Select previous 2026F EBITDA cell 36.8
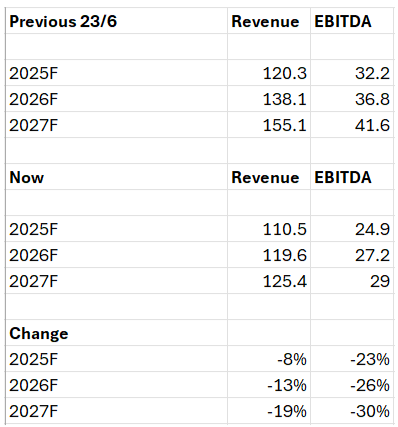Image resolution: width=398 pixels, height=427 pixels. (x=352, y=99)
